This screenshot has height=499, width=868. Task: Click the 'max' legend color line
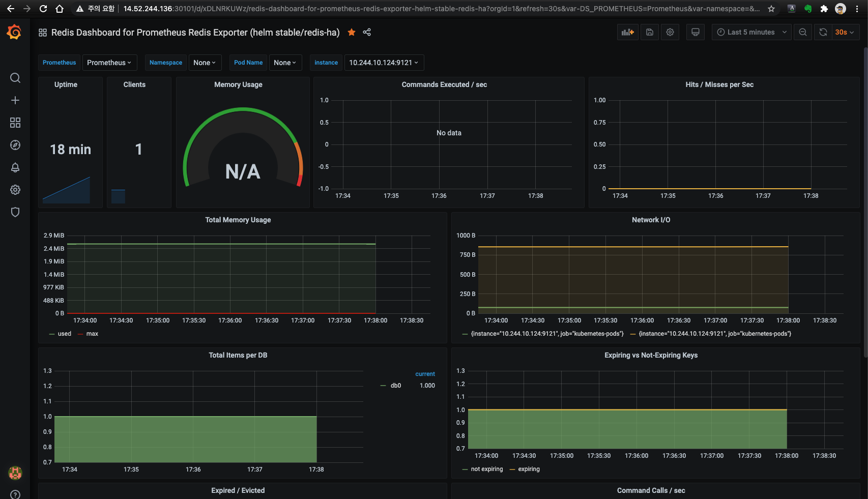tap(80, 334)
